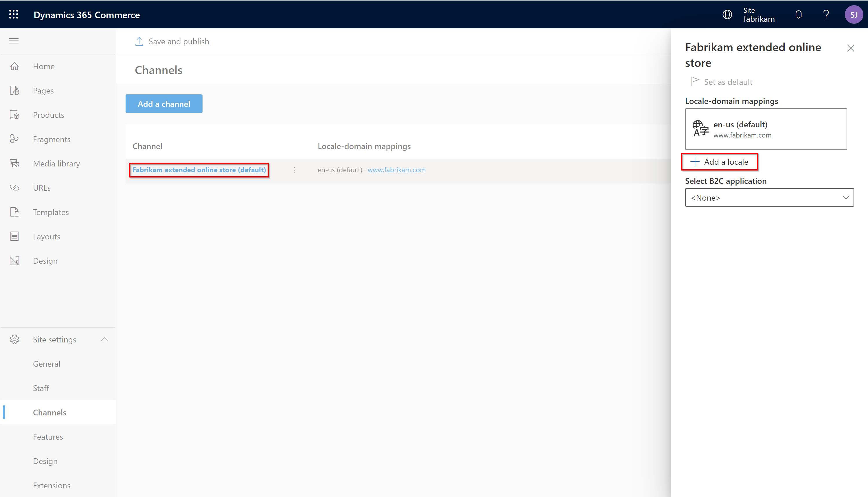
Task: Open the Select B2C application dropdown
Action: (x=769, y=197)
